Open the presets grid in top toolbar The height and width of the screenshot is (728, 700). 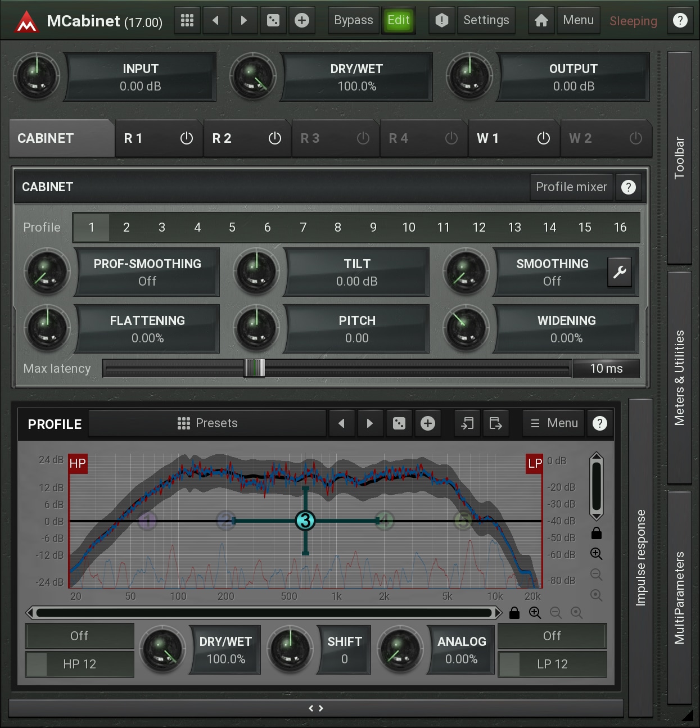(x=187, y=21)
